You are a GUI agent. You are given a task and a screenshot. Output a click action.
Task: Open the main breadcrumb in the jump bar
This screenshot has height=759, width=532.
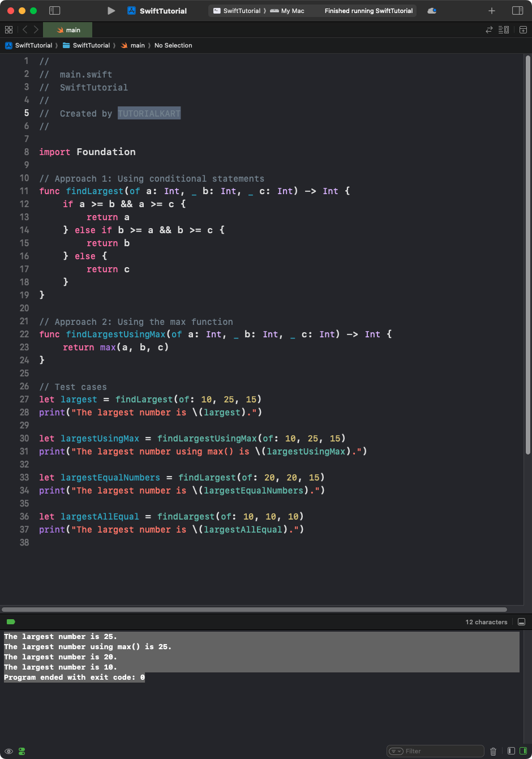[x=134, y=45]
